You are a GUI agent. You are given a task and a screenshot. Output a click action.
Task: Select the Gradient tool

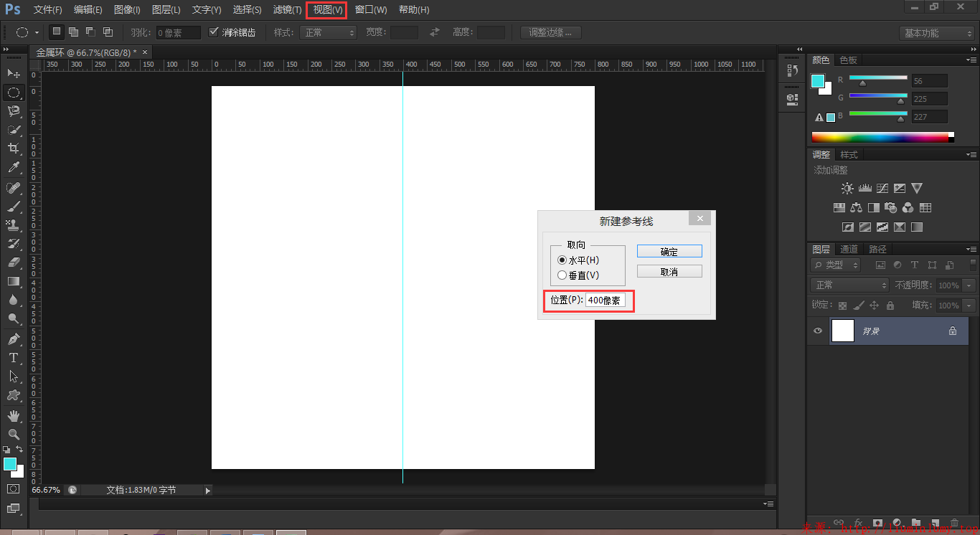tap(14, 281)
